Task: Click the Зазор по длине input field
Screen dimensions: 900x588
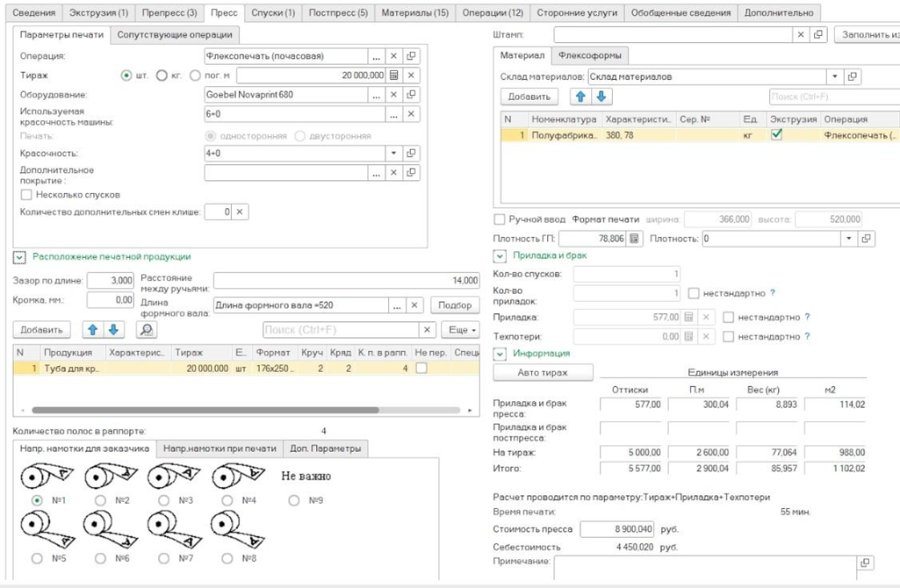Action: 110,281
